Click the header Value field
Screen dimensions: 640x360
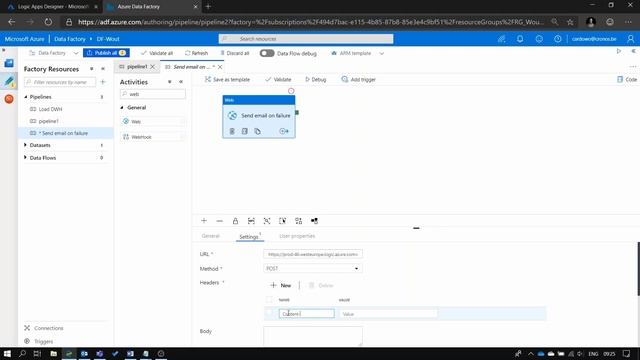(x=388, y=313)
